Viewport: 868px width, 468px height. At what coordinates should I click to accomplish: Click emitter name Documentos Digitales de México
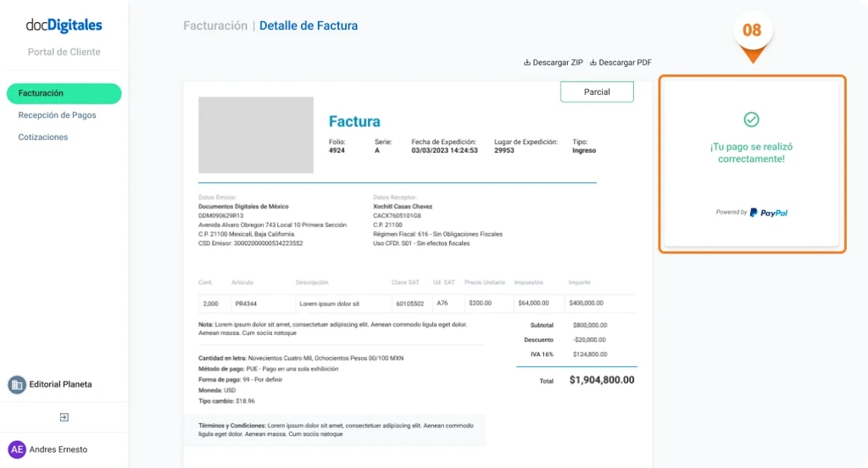click(x=243, y=207)
